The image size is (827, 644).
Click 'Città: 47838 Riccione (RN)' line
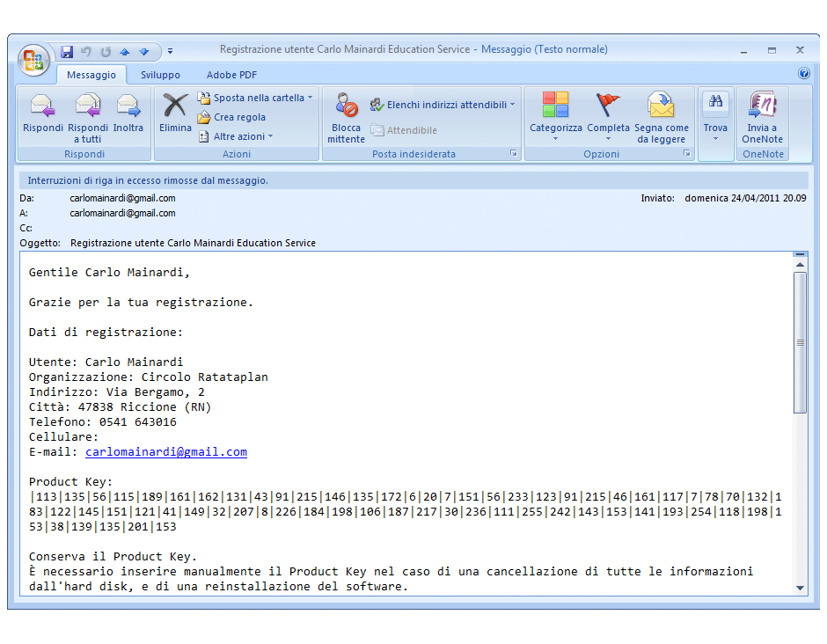[120, 407]
